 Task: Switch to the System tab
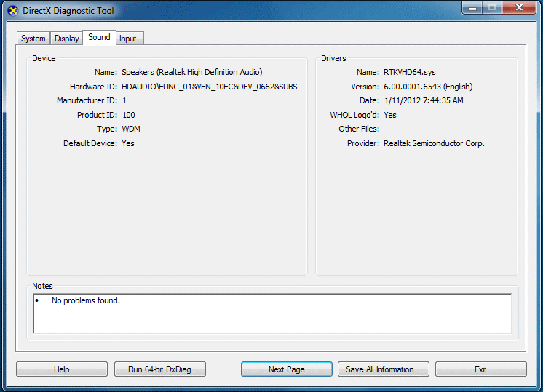33,38
